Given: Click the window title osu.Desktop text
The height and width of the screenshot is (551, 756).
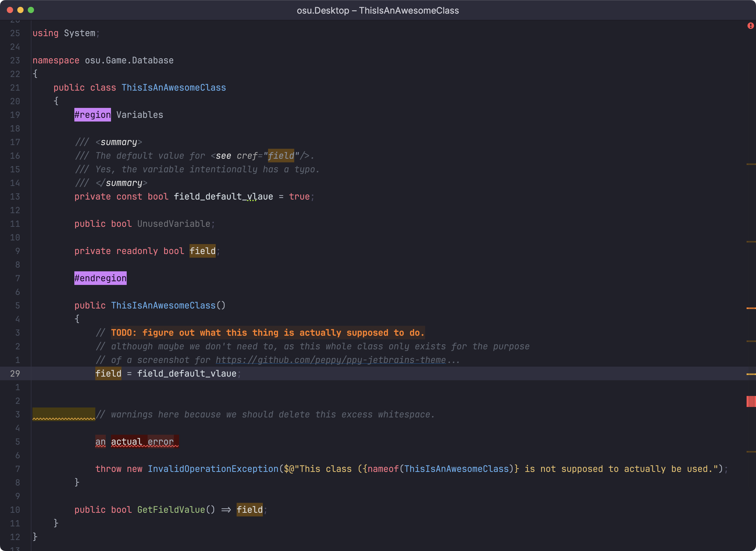Looking at the screenshot, I should point(323,10).
